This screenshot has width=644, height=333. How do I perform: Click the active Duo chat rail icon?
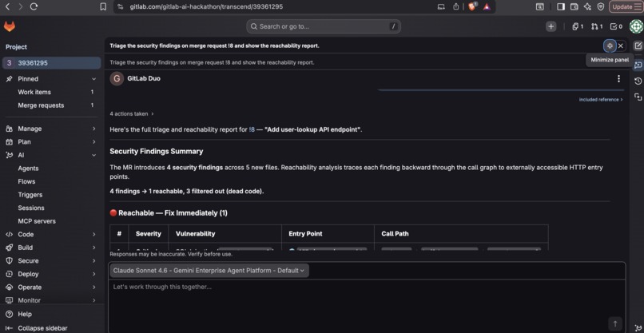638,65
